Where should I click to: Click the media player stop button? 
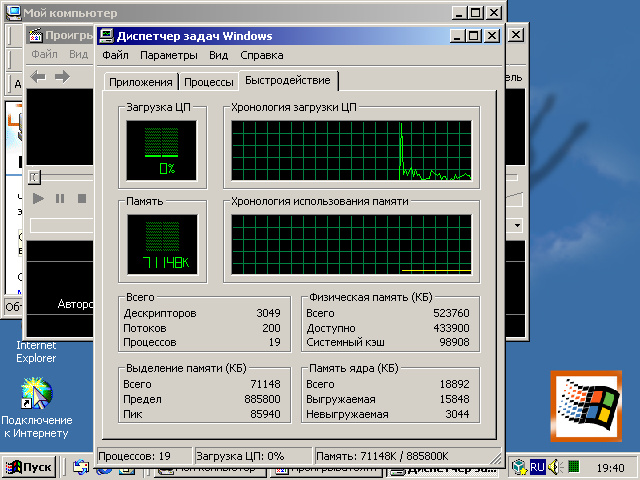tap(81, 199)
